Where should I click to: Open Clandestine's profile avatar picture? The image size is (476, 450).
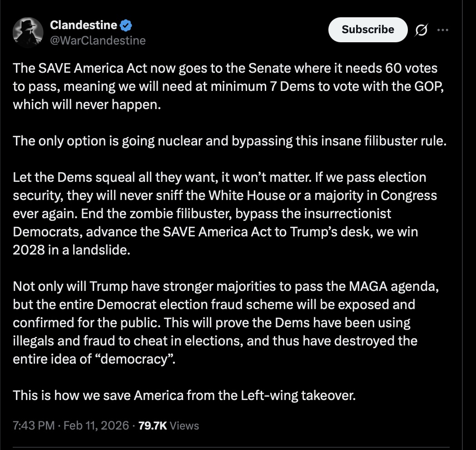pyautogui.click(x=28, y=33)
